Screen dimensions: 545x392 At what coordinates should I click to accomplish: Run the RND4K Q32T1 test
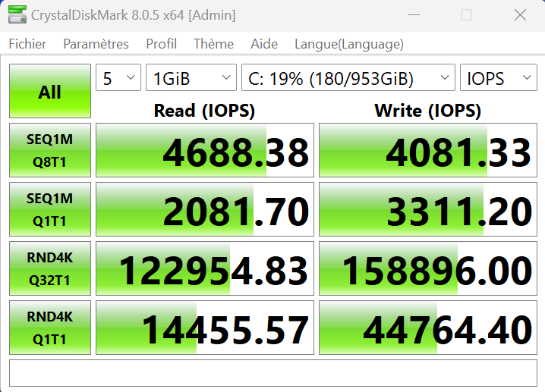[50, 268]
